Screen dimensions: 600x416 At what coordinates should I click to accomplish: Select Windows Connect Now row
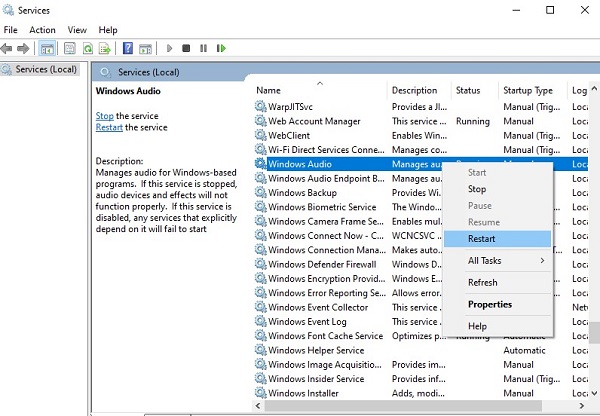coord(421,235)
